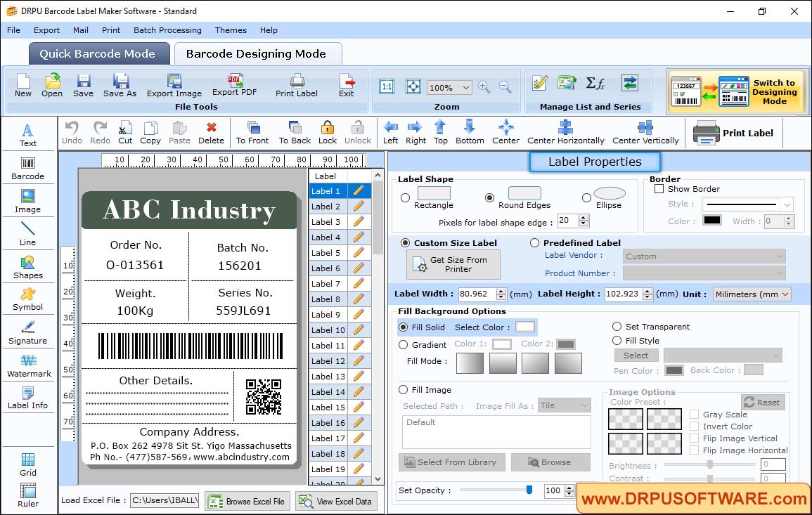Viewport: 812px width, 515px height.
Task: Switch to Quick Barcode Mode tab
Action: coord(98,54)
